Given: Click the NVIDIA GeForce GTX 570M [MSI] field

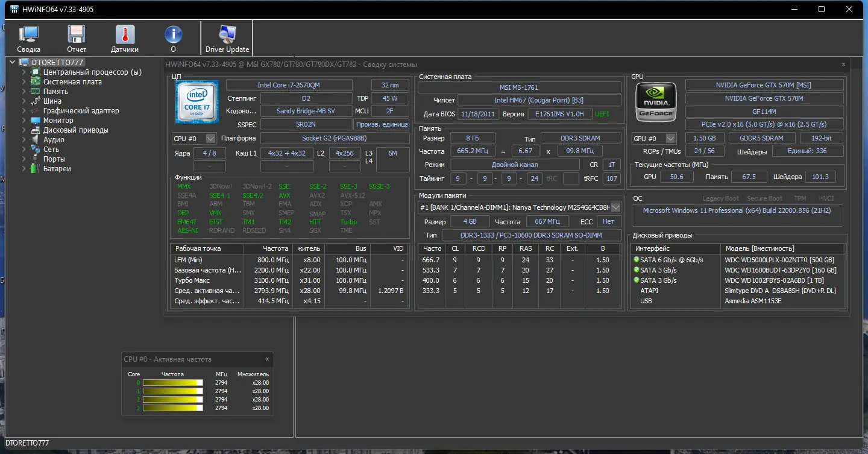Looking at the screenshot, I should [x=763, y=86].
